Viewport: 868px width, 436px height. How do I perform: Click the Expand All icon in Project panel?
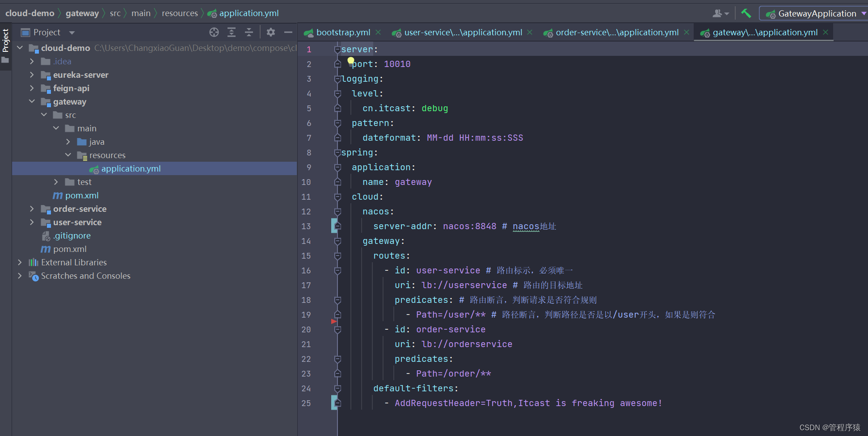pyautogui.click(x=232, y=32)
